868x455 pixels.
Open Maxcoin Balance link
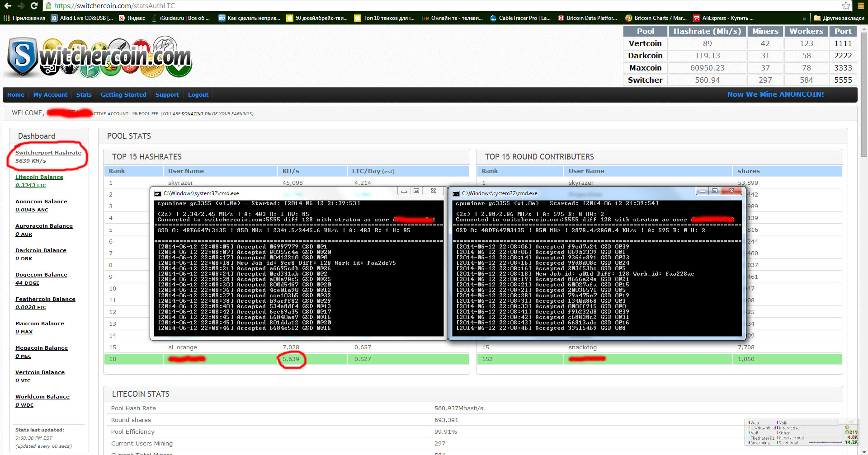tap(40, 324)
